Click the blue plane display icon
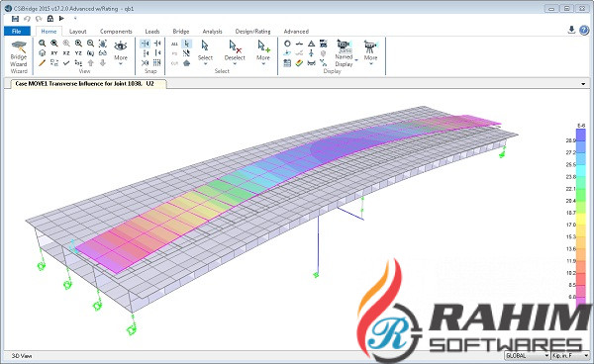This screenshot has width=594, height=364. 287,53
